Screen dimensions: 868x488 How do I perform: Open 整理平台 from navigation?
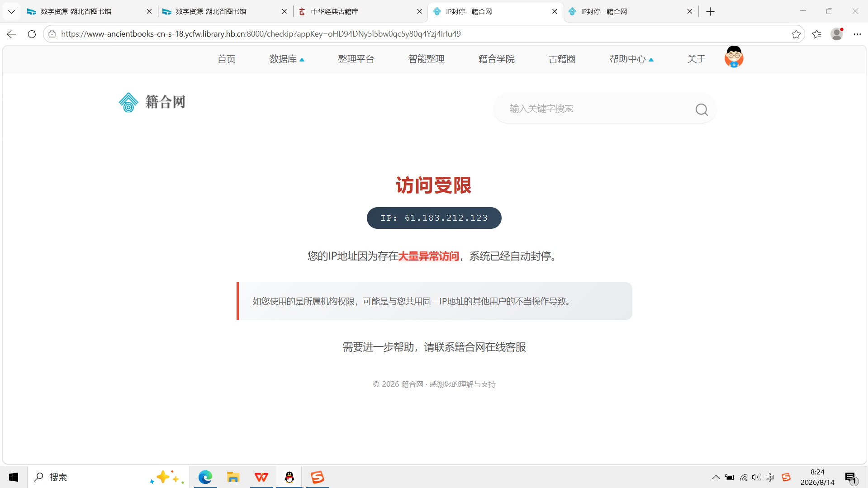[x=356, y=59]
